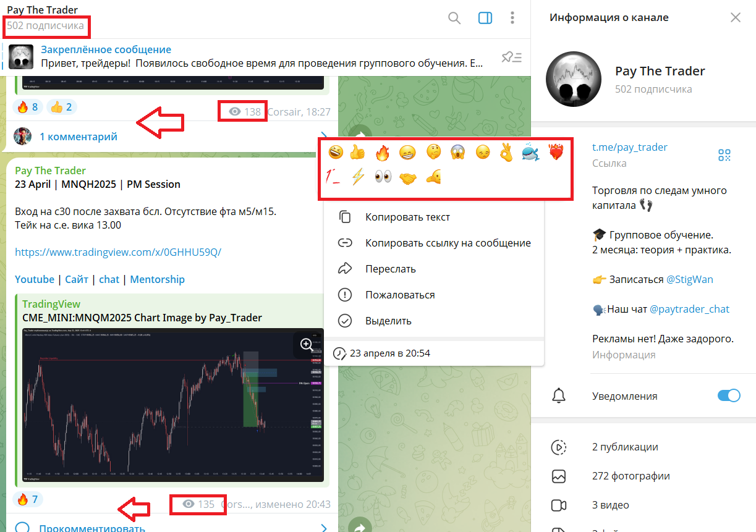The height and width of the screenshot is (532, 756).
Task: Close the channel info panel
Action: pos(735,18)
